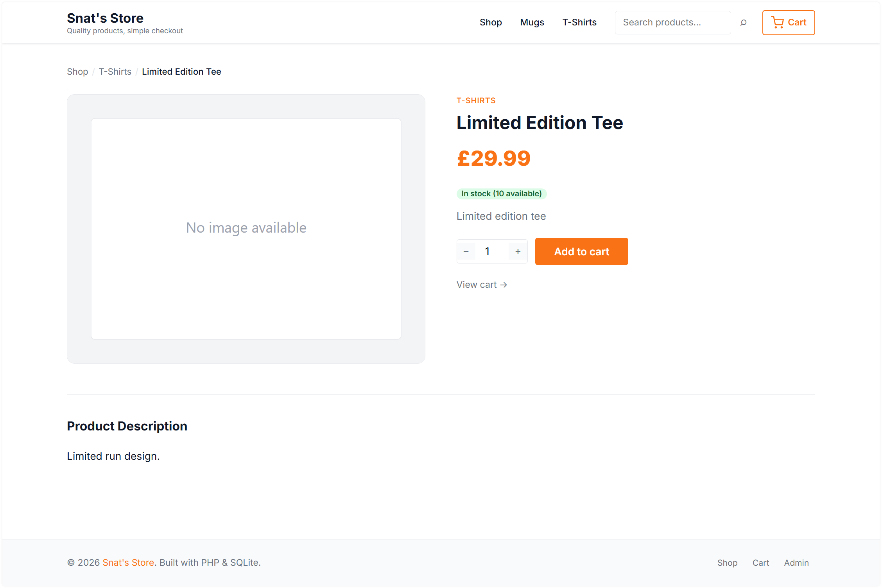The width and height of the screenshot is (882, 588).
Task: Open the Cart button in the header
Action: tap(788, 22)
